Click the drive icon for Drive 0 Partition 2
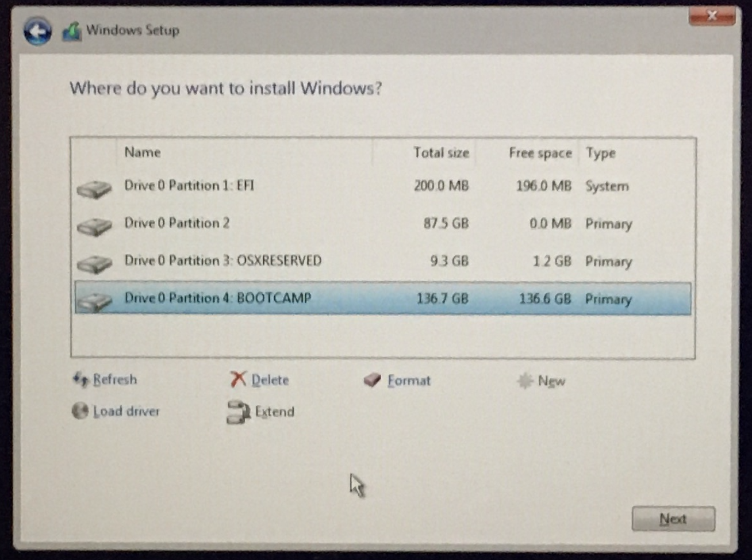The height and width of the screenshot is (560, 752). 94,227
